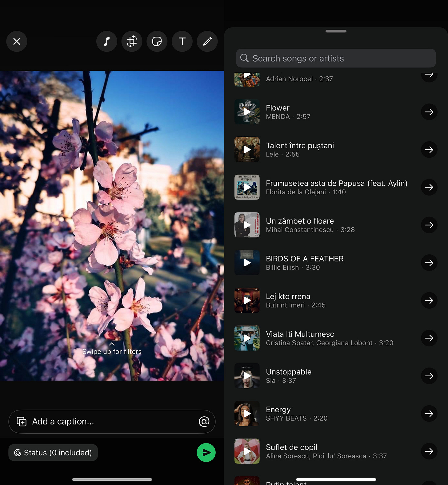Play preview of Energy by SHYY BEATS
Viewport: 448px width, 485px height.
pyautogui.click(x=247, y=414)
